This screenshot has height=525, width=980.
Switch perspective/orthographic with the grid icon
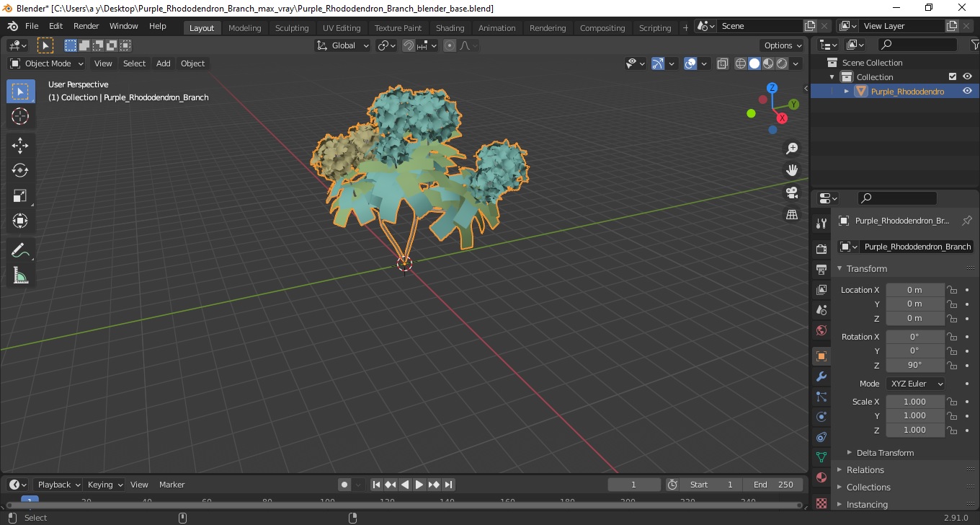coord(792,215)
